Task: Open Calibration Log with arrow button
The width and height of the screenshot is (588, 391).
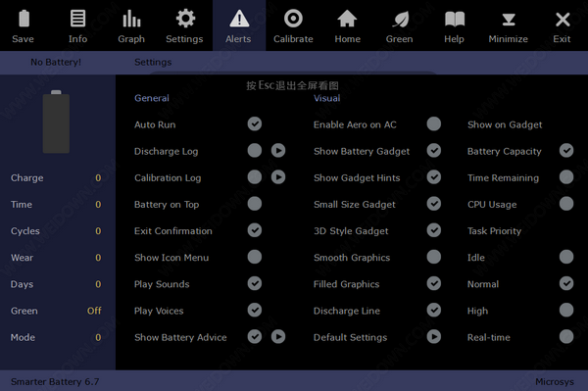Action: (x=278, y=177)
